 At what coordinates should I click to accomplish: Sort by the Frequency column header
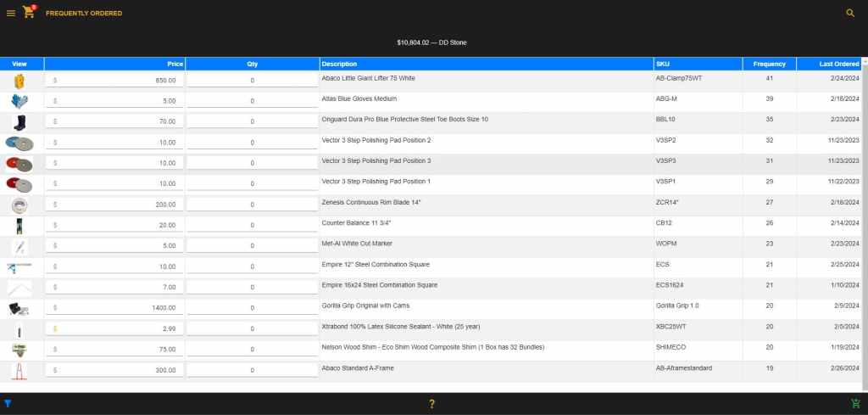pyautogui.click(x=769, y=64)
